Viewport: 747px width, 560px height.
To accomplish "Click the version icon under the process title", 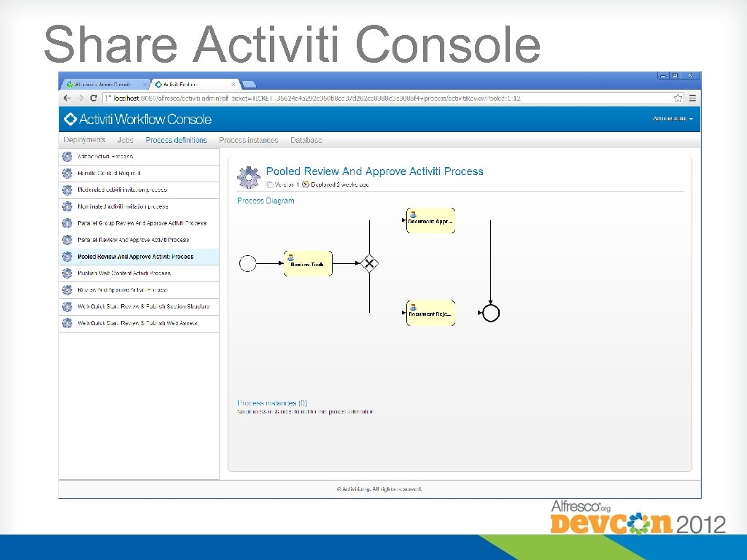I will tap(270, 184).
